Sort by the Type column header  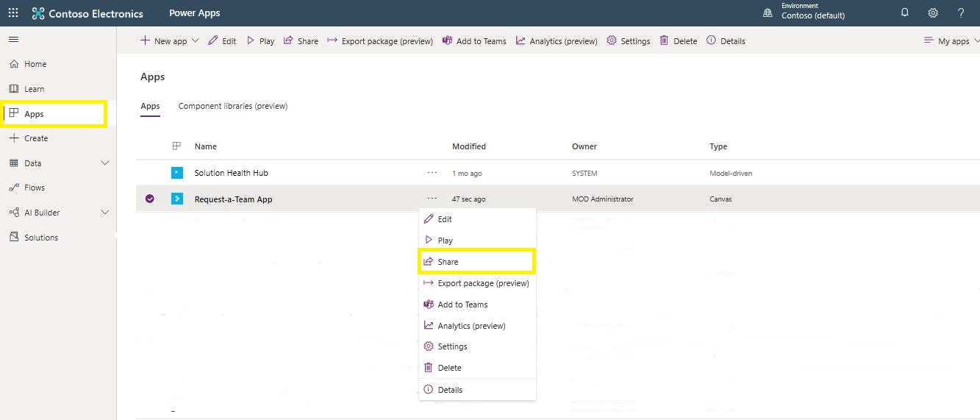(x=718, y=146)
